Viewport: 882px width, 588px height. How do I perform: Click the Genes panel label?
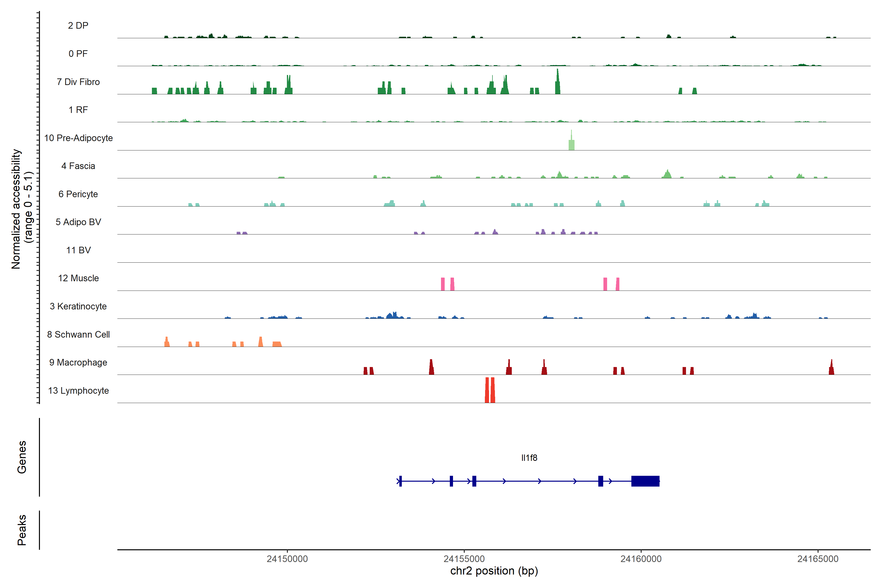point(22,457)
